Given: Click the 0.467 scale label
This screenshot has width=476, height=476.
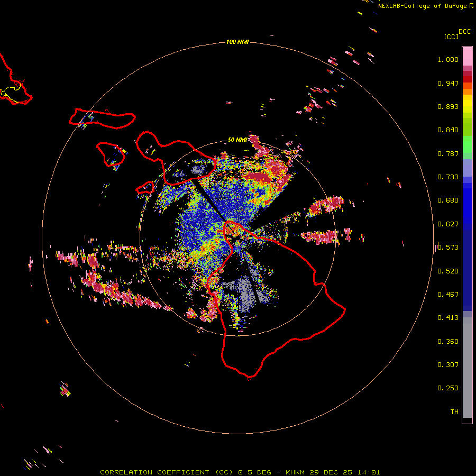Looking at the screenshot, I should tap(448, 295).
